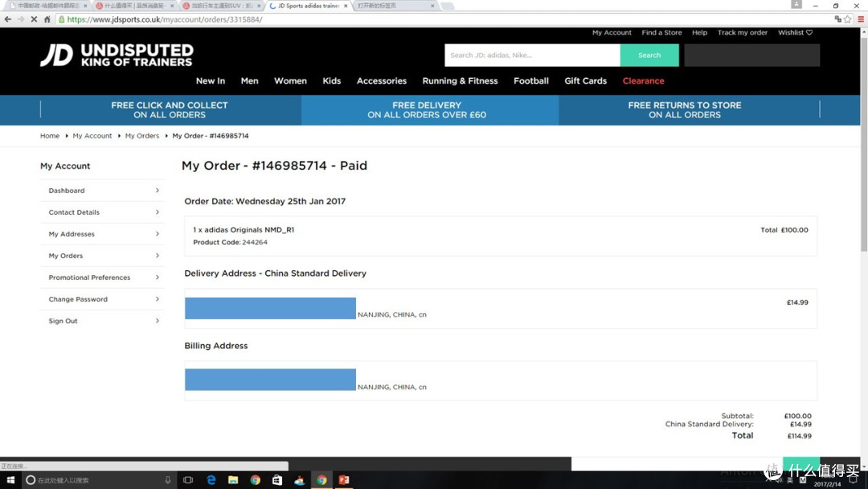Image resolution: width=868 pixels, height=489 pixels.
Task: Open the Women menu
Action: [x=290, y=81]
